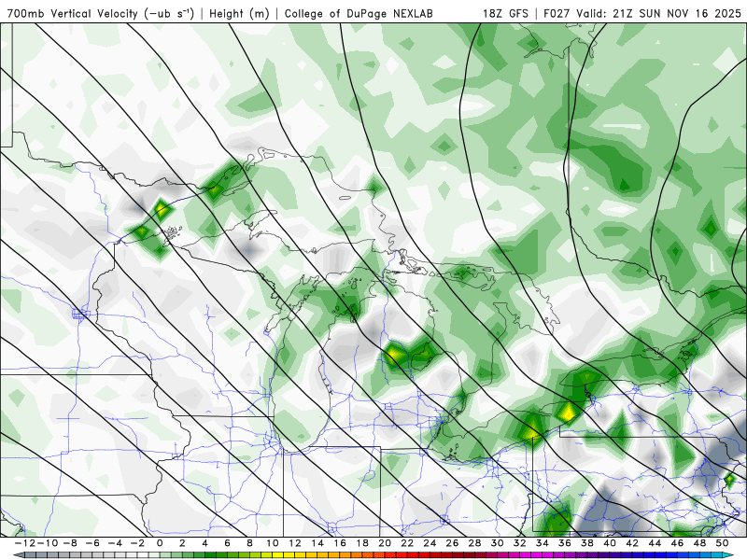The image size is (747, 560).
Task: Click the colorbar label "4"
Action: 204,543
